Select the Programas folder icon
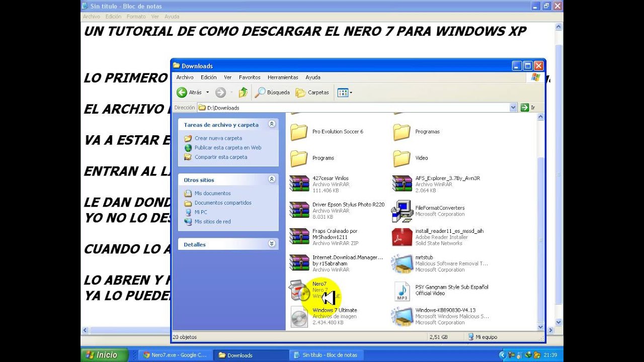This screenshot has width=644, height=362. pos(401,132)
